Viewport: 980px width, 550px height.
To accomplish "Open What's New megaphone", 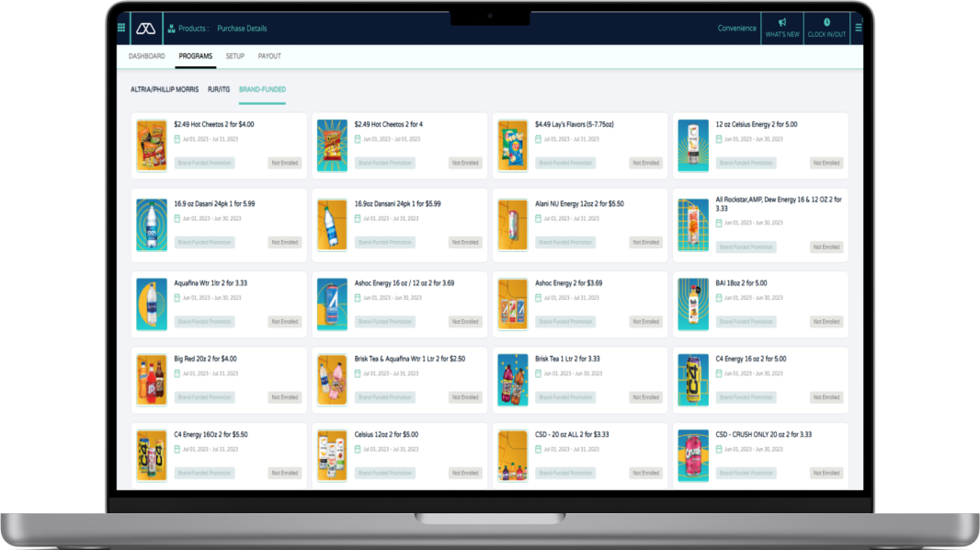I will tap(781, 29).
